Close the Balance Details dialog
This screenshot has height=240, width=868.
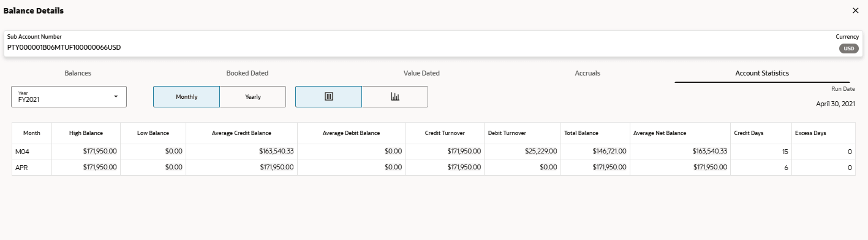(x=855, y=10)
